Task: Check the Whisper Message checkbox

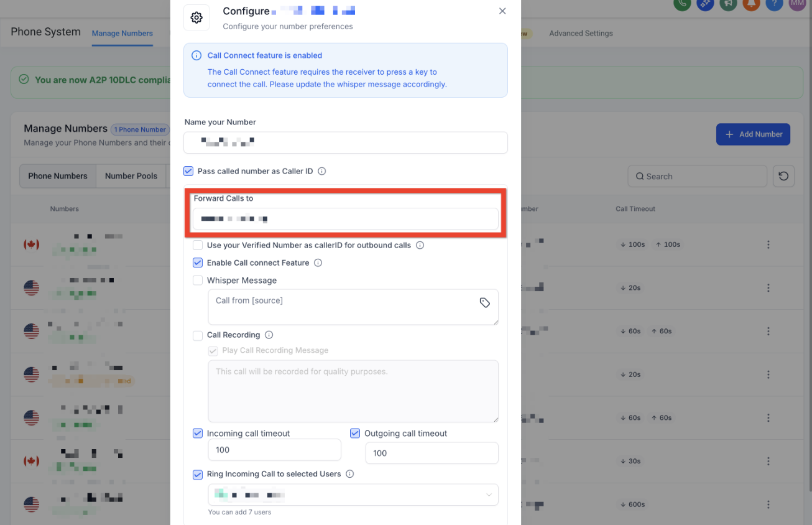Action: point(198,281)
